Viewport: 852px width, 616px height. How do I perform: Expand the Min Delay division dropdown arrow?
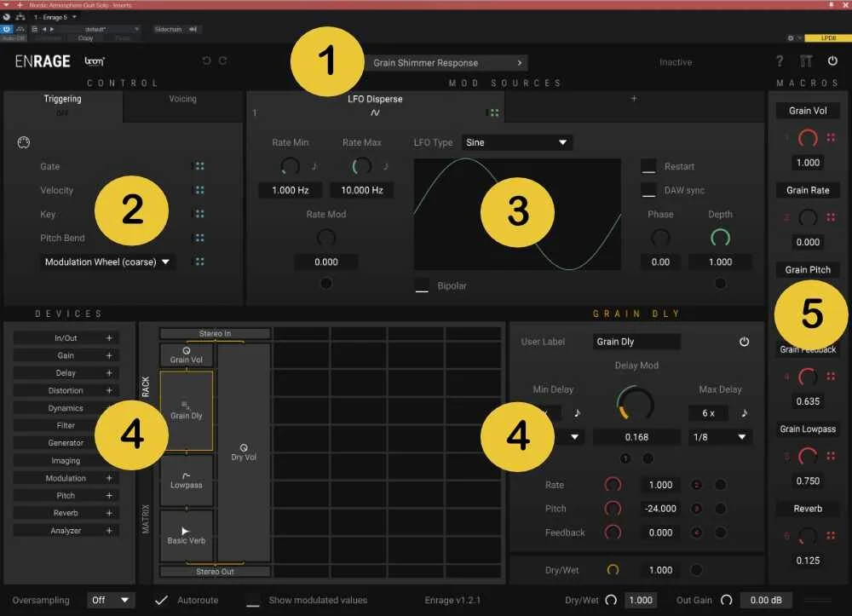point(574,437)
